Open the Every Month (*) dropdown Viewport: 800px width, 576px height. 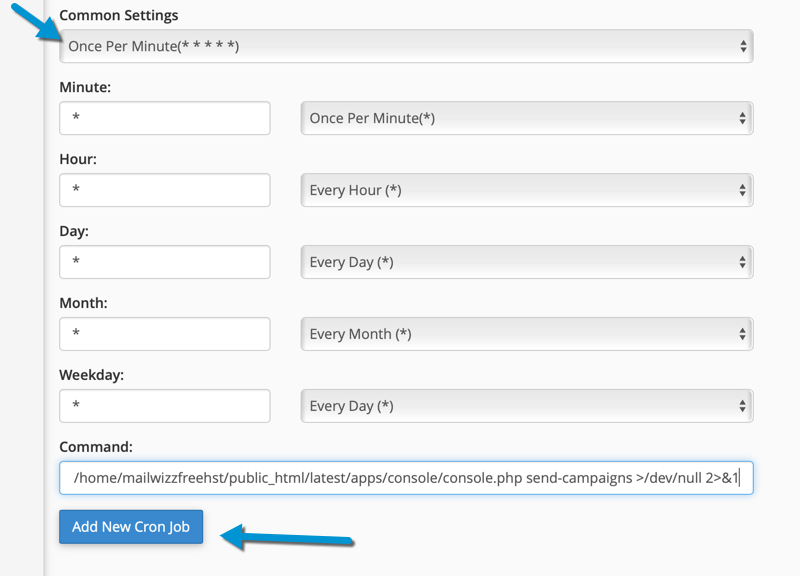tap(527, 334)
